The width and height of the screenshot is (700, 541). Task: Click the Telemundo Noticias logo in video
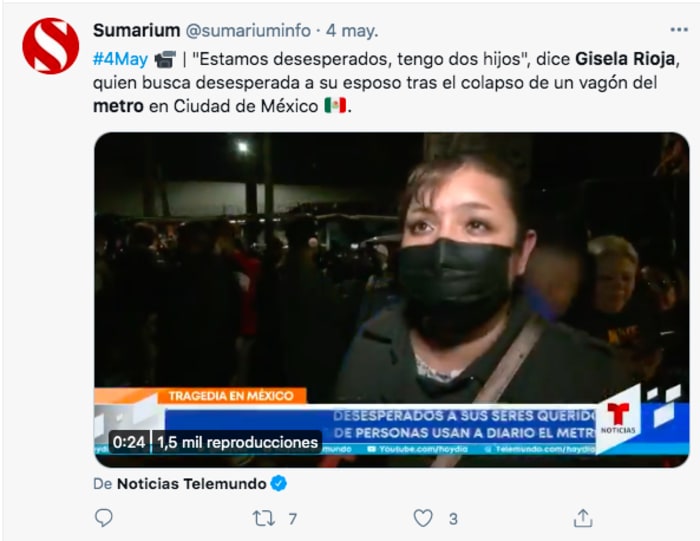618,418
